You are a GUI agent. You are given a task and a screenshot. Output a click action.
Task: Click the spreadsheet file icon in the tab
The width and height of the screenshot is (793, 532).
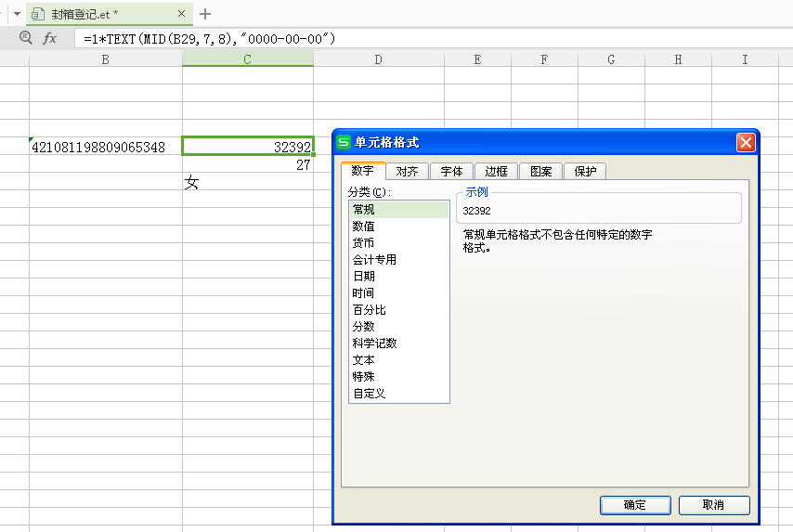37,14
